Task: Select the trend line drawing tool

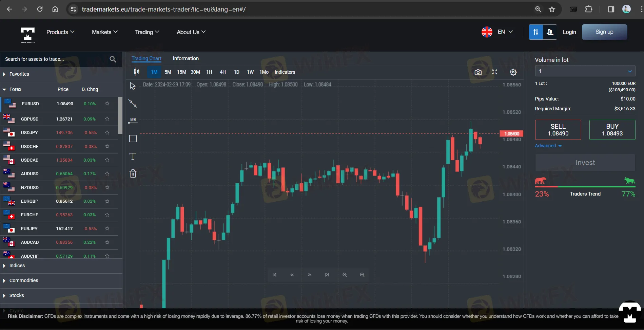Action: (x=133, y=104)
